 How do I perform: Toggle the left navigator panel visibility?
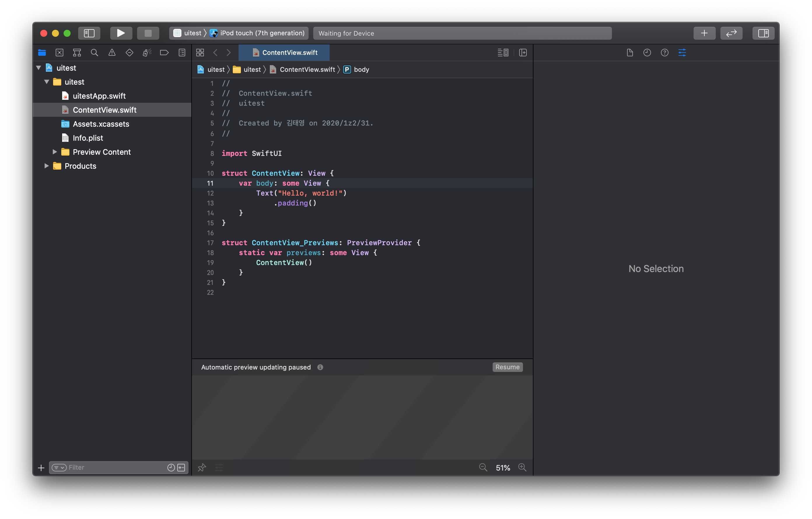click(89, 33)
